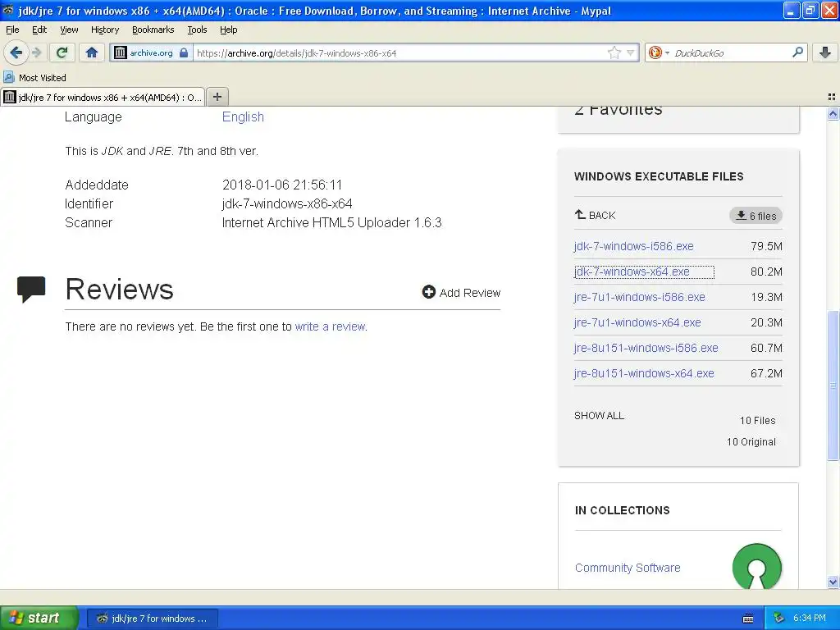This screenshot has height=630, width=840.
Task: Open the View menu
Action: [69, 30]
